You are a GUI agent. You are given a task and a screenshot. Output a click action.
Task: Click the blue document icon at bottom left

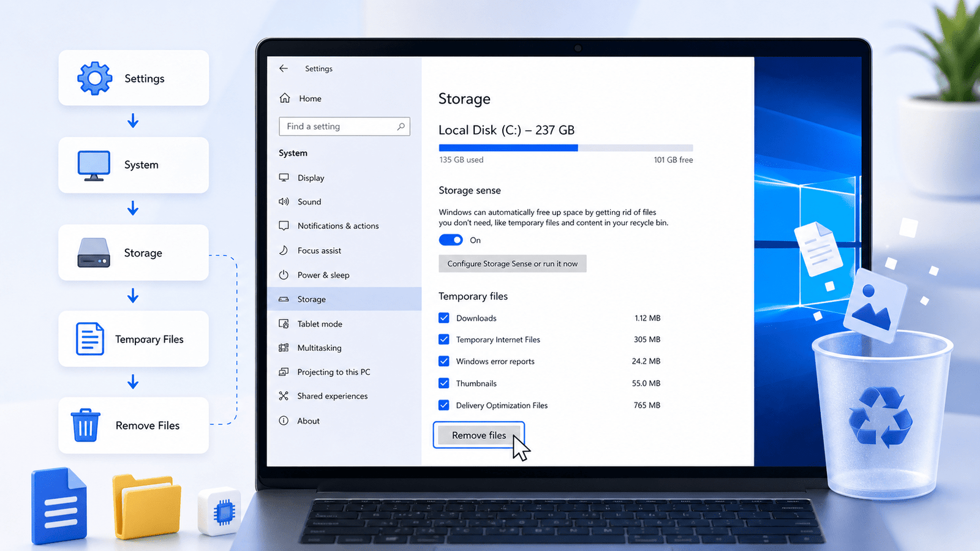click(x=59, y=506)
